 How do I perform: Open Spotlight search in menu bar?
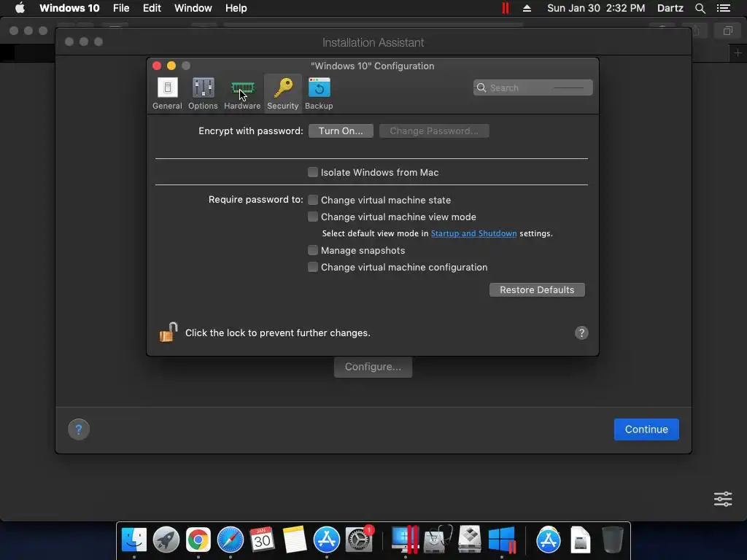700,8
